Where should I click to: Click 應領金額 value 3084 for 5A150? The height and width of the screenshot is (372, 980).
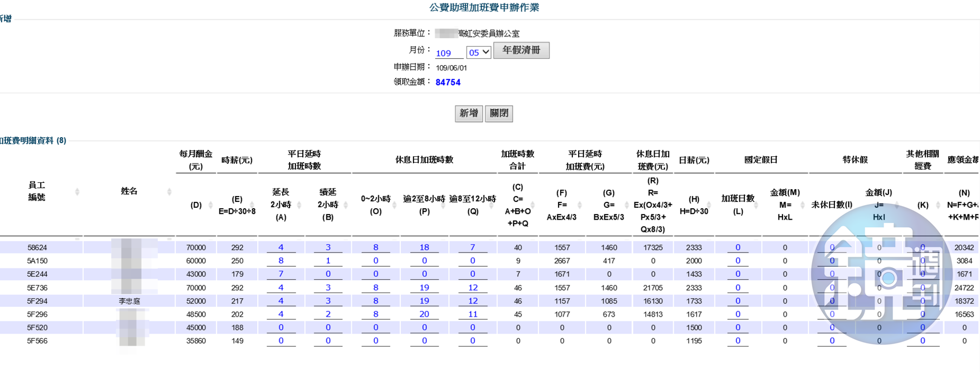pyautogui.click(x=964, y=261)
